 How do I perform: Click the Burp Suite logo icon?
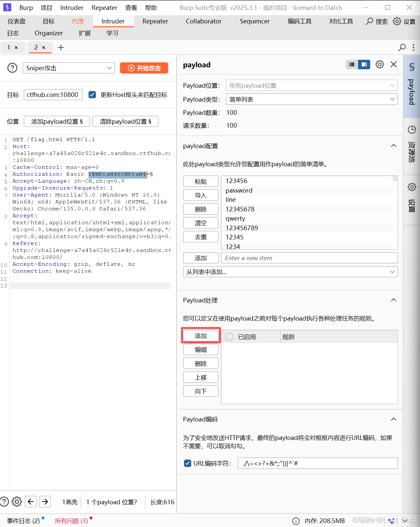coord(7,7)
